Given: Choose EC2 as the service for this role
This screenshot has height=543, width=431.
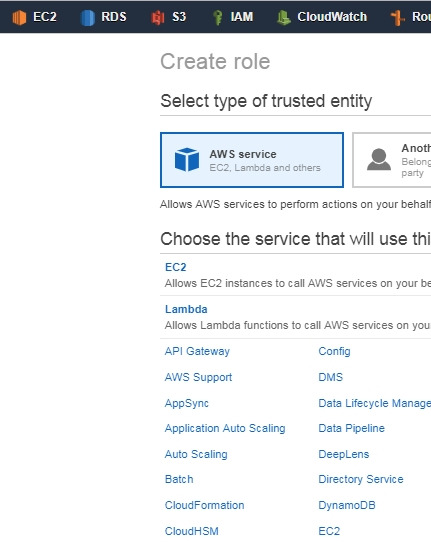Looking at the screenshot, I should (176, 267).
